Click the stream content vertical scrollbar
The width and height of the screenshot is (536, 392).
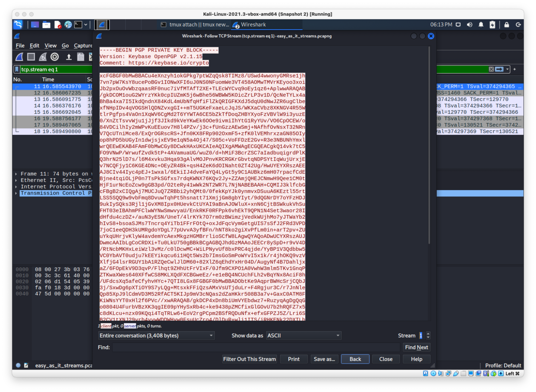(429, 145)
